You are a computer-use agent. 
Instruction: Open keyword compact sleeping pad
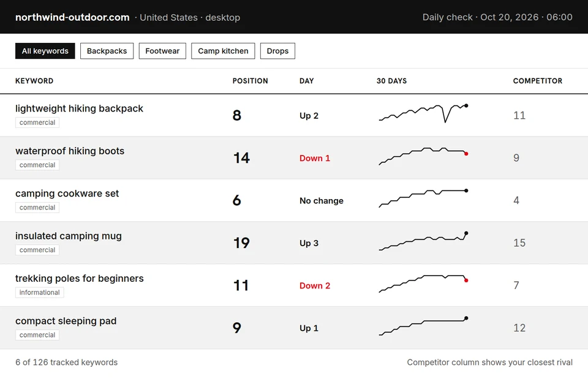pos(66,321)
